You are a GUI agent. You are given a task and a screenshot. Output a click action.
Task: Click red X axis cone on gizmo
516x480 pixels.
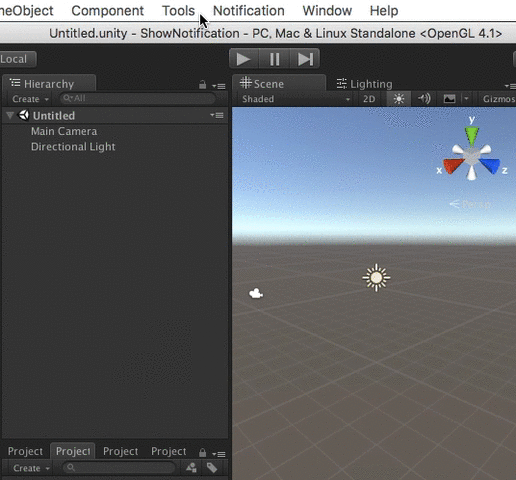tap(453, 166)
